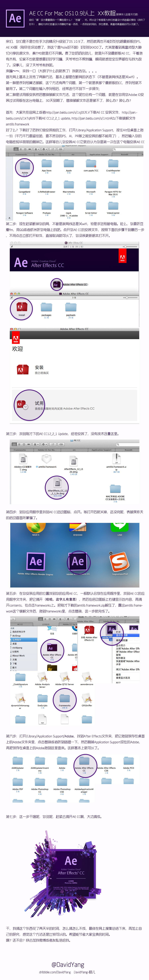Select UI资料 in the Finder sidebar
Image resolution: width=149 pixels, height=980 pixels.
[x=16, y=651]
